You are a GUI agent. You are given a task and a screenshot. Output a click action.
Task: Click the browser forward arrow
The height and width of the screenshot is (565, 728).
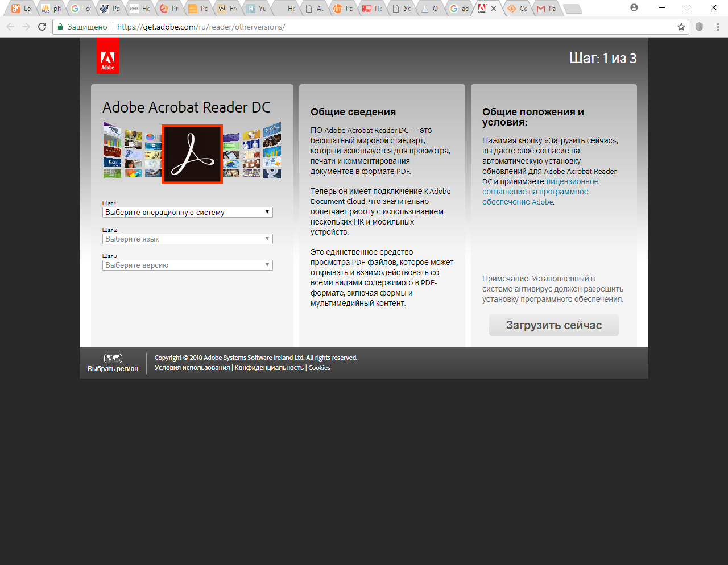[x=26, y=27]
